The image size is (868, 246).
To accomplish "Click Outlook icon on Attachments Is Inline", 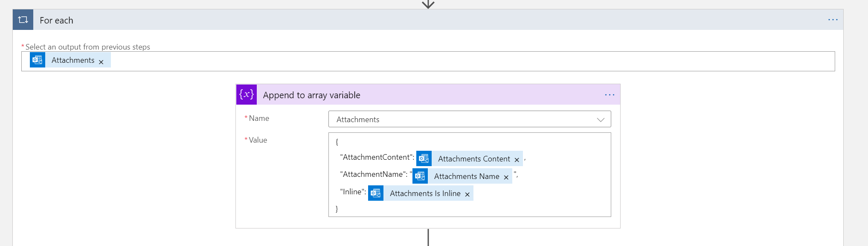I will pyautogui.click(x=376, y=193).
